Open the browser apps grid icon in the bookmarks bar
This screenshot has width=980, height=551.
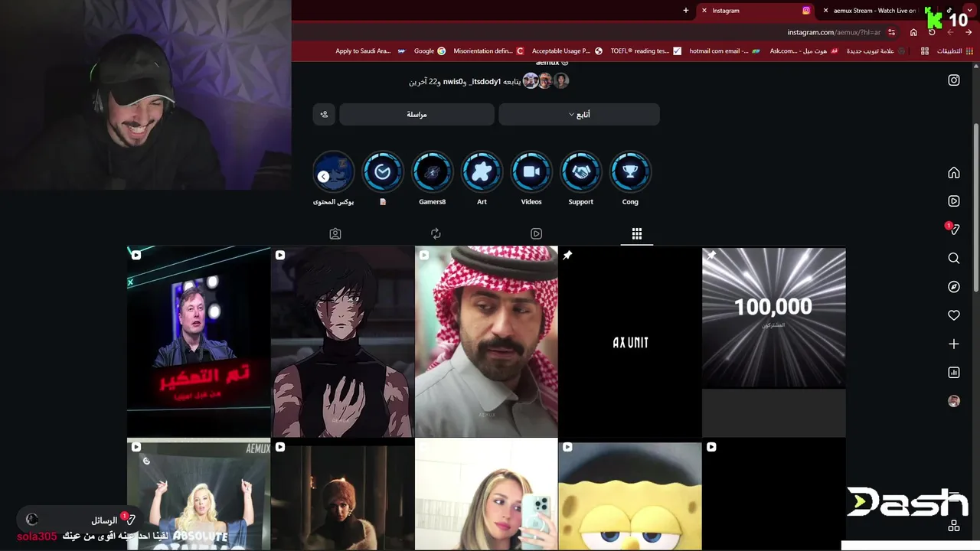coord(925,51)
